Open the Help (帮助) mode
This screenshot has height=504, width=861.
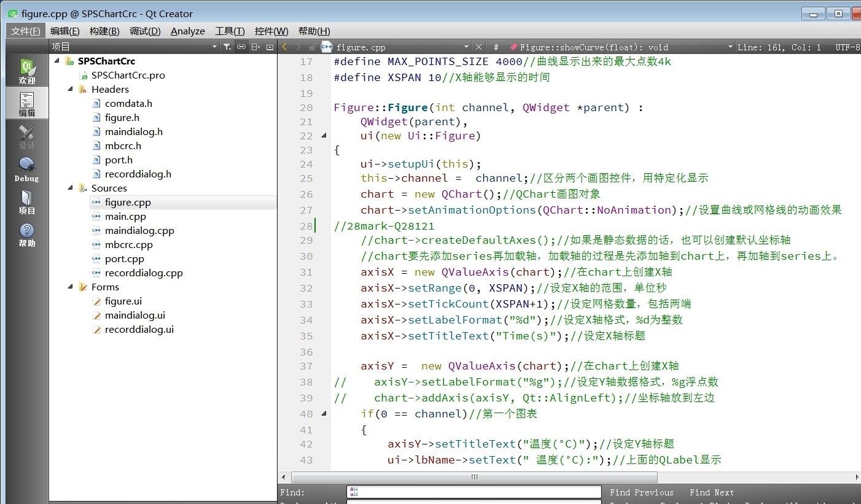click(27, 234)
